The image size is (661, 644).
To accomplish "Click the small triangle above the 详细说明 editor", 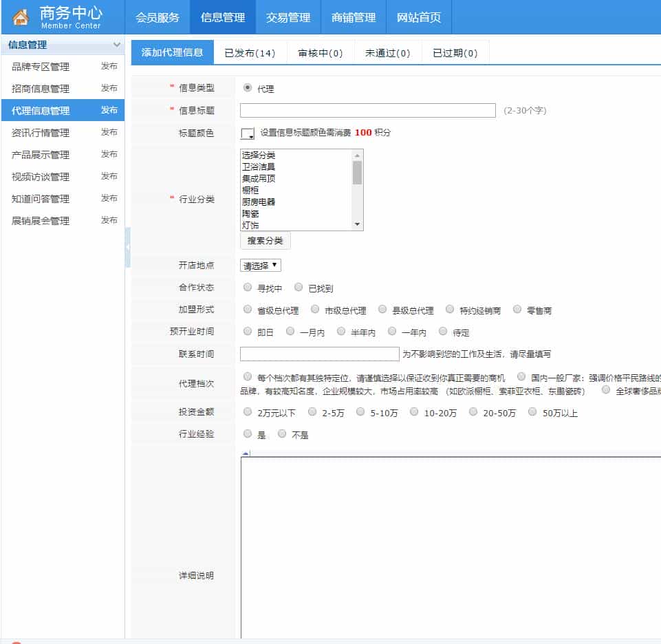I will pyautogui.click(x=246, y=453).
